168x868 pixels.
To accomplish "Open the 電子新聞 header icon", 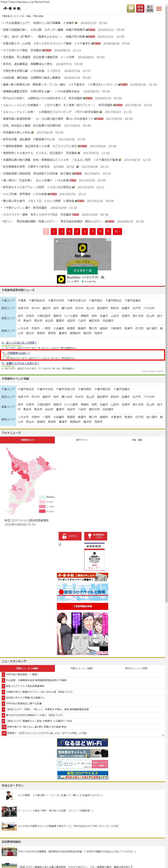I will (x=150, y=8).
